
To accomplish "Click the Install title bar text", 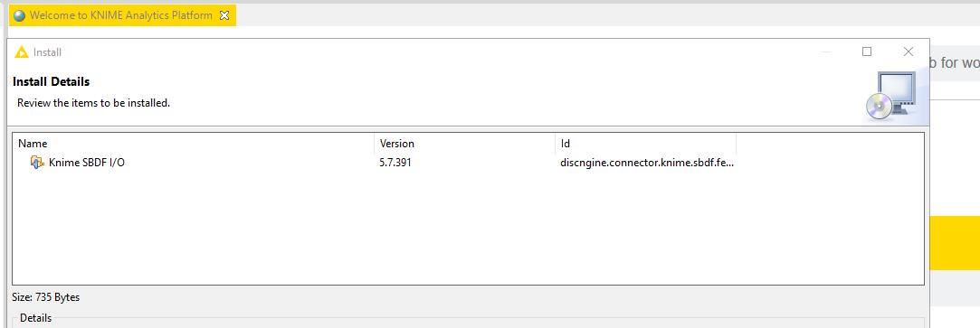I will pyautogui.click(x=47, y=52).
